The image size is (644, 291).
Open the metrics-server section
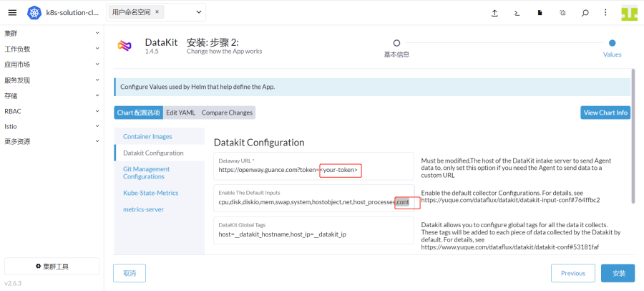160,209
